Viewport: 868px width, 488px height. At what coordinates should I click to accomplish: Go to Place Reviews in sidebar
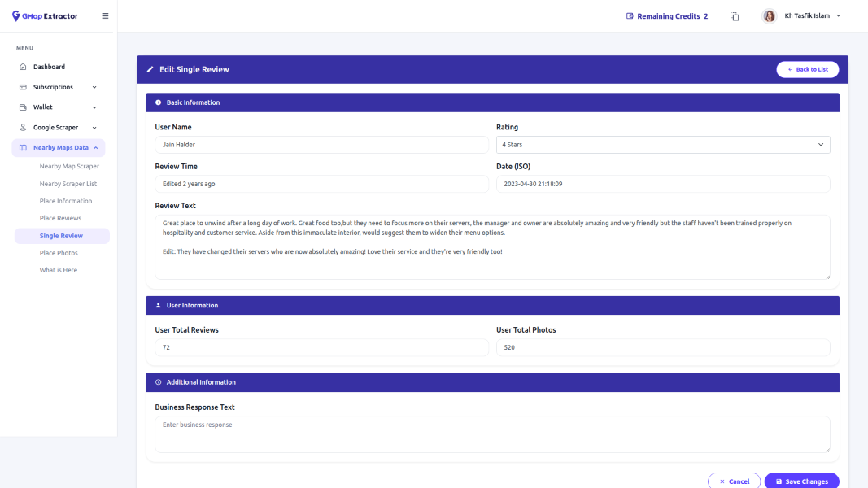pyautogui.click(x=60, y=218)
